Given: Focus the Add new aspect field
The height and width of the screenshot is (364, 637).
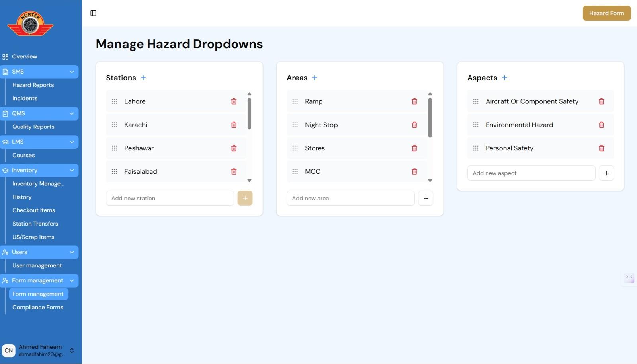Looking at the screenshot, I should (x=531, y=173).
